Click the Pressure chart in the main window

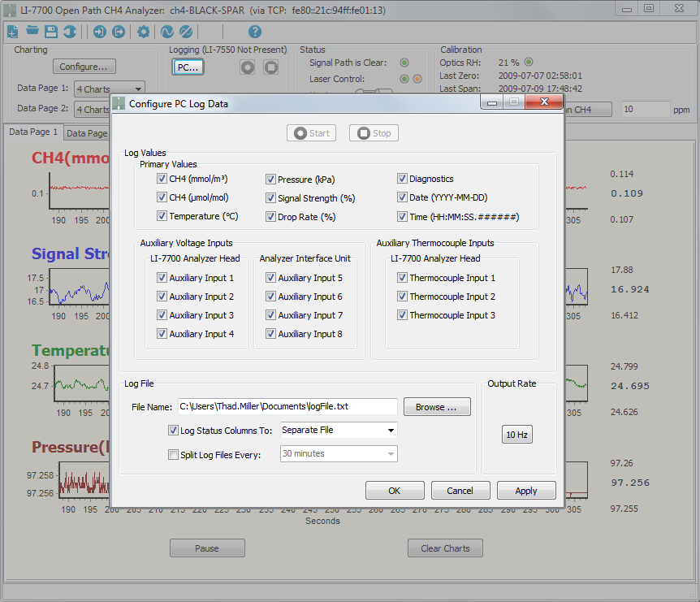[84, 479]
